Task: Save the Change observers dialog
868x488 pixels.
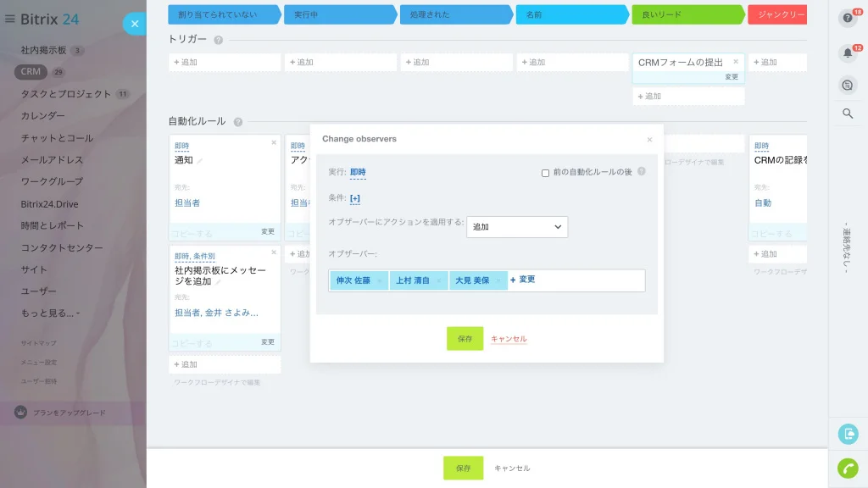Action: [x=465, y=339]
